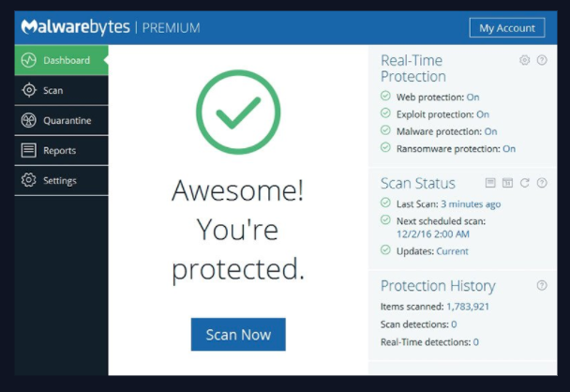The image size is (570, 392).
Task: Click the Scan Status help icon
Action: (x=542, y=183)
